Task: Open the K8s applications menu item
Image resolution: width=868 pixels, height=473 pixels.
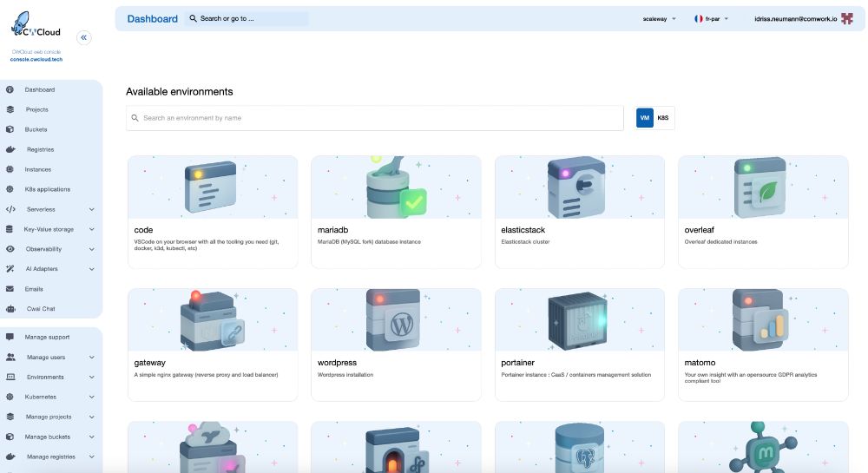Action: point(50,189)
